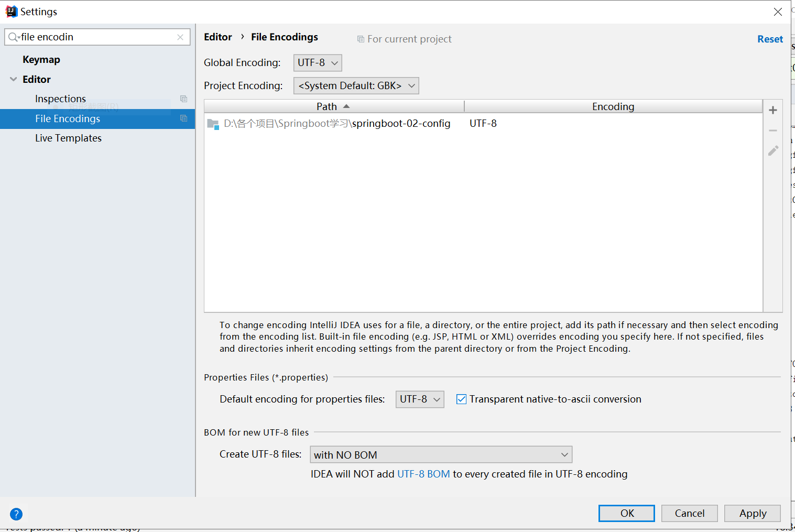Viewport: 795px width, 532px height.
Task: Close the Settings dialog window
Action: coord(778,12)
